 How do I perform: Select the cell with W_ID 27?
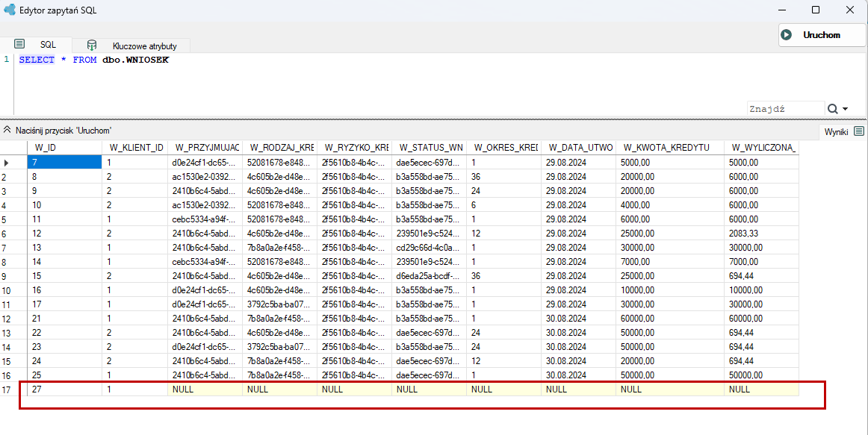(64, 389)
